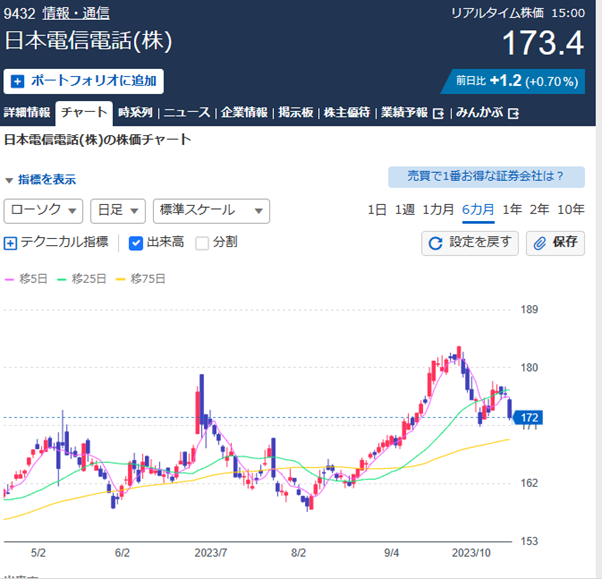Toggle 移25日 moving average legend

(x=81, y=279)
